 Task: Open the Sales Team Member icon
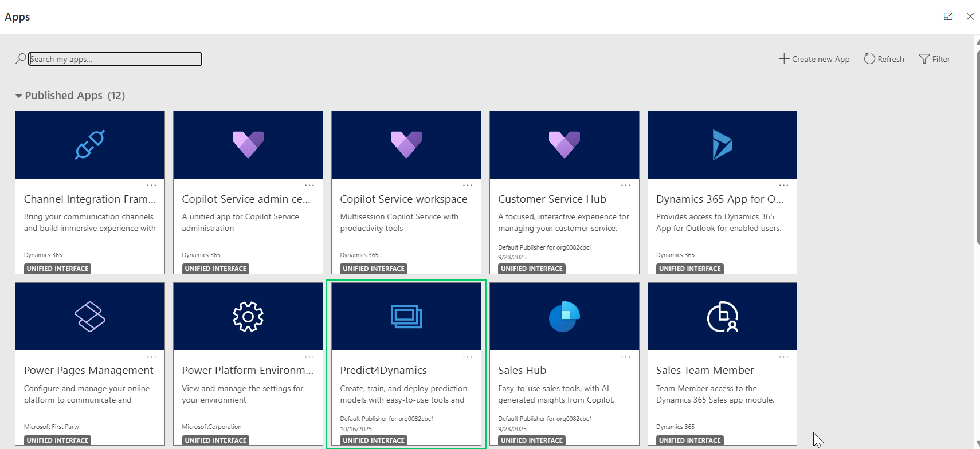pyautogui.click(x=722, y=317)
